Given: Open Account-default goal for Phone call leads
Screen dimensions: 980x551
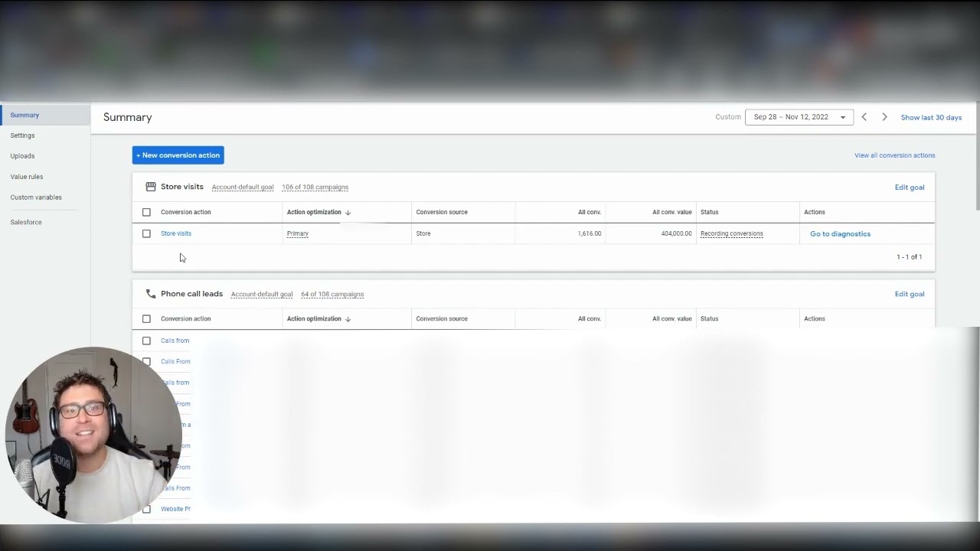Looking at the screenshot, I should [262, 295].
